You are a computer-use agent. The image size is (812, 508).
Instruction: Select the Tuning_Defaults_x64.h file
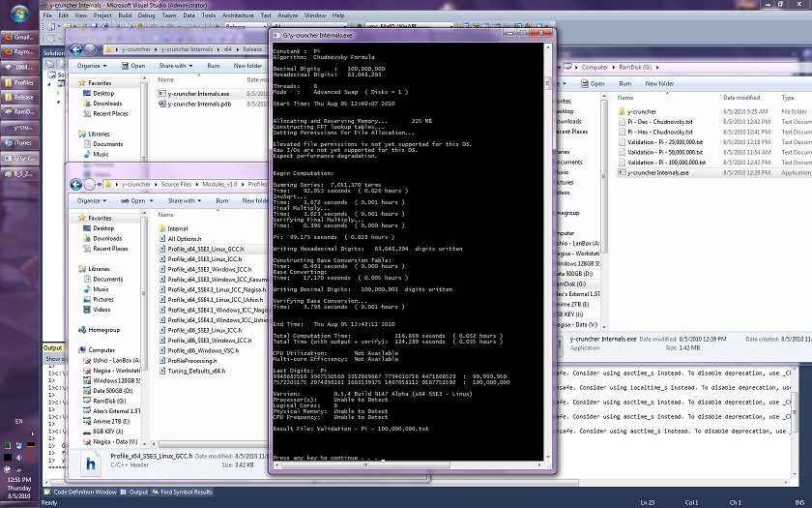196,371
